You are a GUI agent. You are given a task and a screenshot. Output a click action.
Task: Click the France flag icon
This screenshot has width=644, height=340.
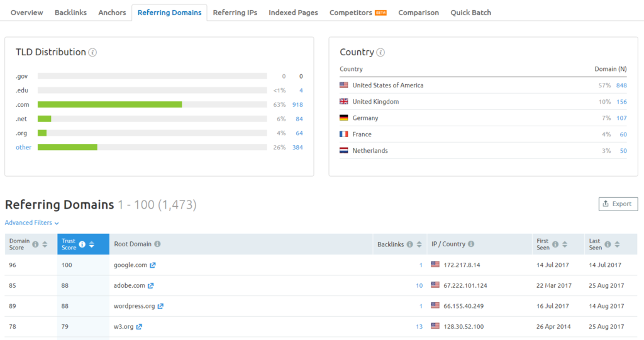pyautogui.click(x=344, y=134)
